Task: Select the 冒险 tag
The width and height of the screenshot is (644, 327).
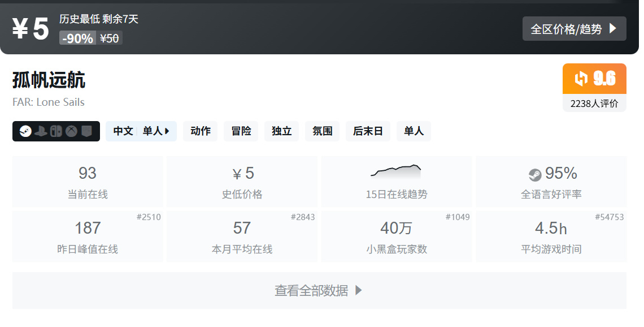Action: (x=241, y=131)
